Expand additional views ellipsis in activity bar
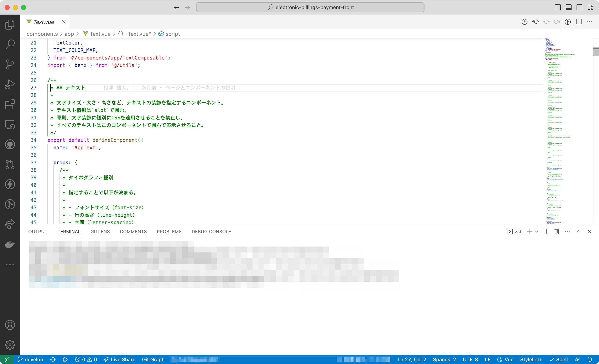Image resolution: width=599 pixels, height=364 pixels. [10, 264]
